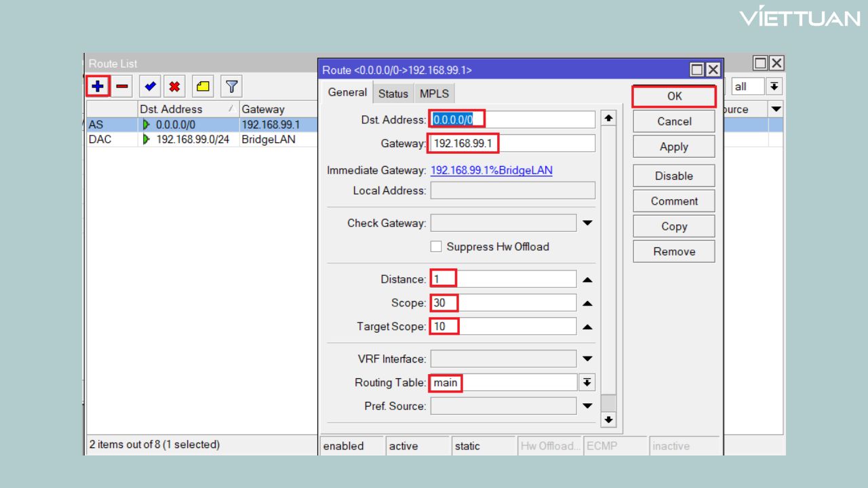Click the blue checkmark Enable icon
This screenshot has height=488, width=868.
pos(150,86)
